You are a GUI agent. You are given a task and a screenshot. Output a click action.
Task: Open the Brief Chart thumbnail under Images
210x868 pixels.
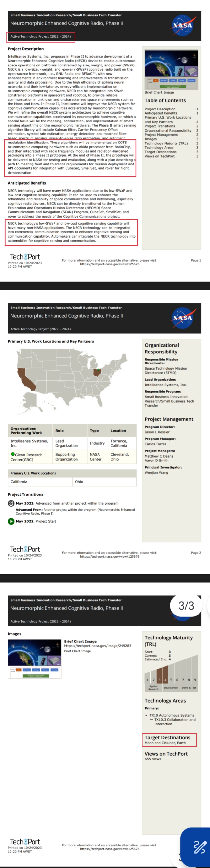(x=35, y=659)
